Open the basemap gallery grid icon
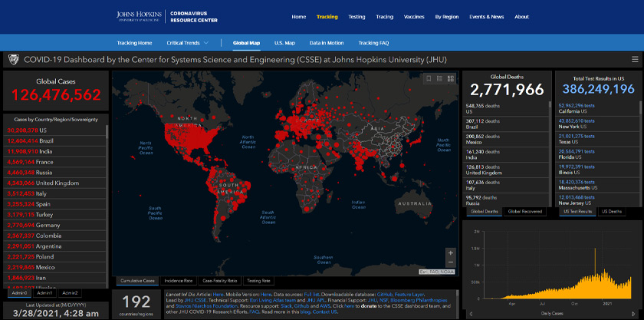 450,78
